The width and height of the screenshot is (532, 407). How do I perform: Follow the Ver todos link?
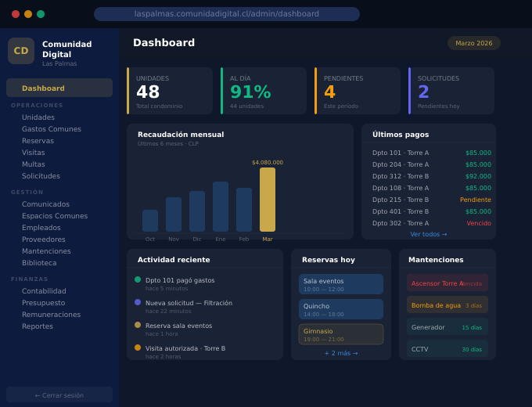[x=429, y=234]
